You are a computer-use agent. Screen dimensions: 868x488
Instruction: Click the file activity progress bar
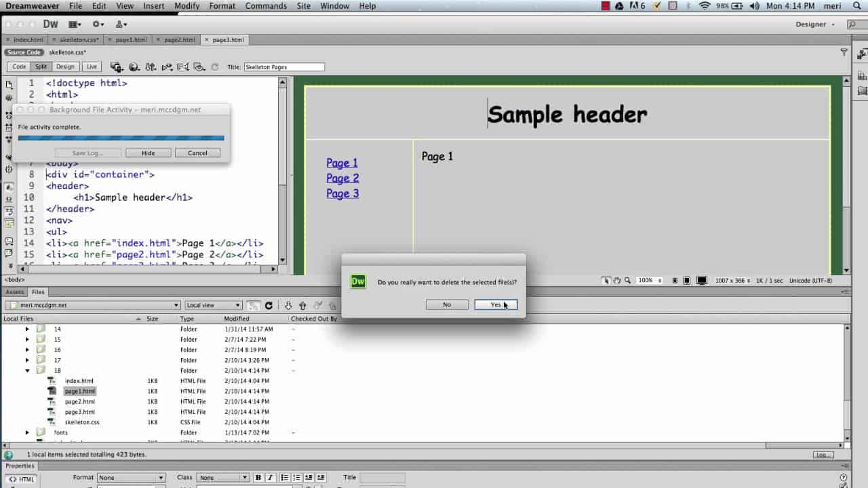coord(121,138)
